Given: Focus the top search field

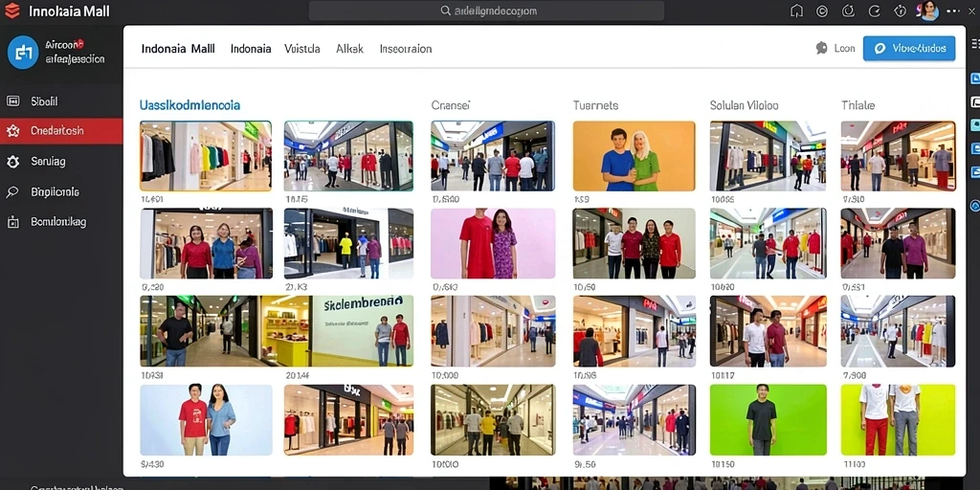Looking at the screenshot, I should [486, 11].
